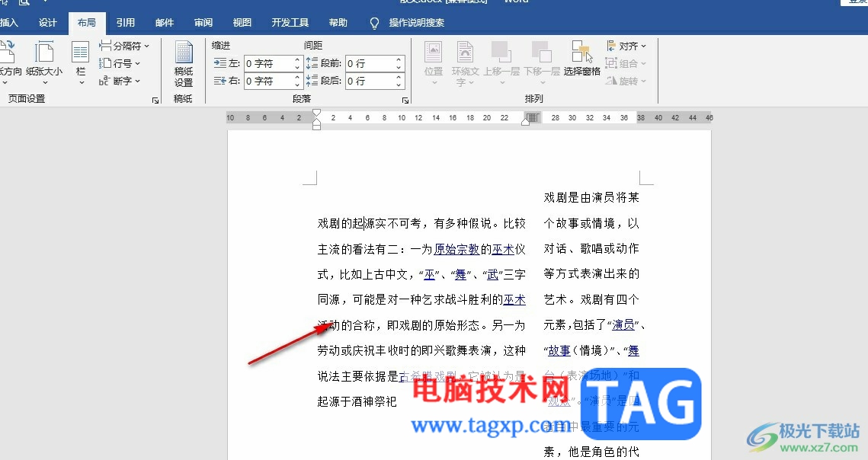
Task: Click the 下移一层 send backward button
Action: coord(541,62)
